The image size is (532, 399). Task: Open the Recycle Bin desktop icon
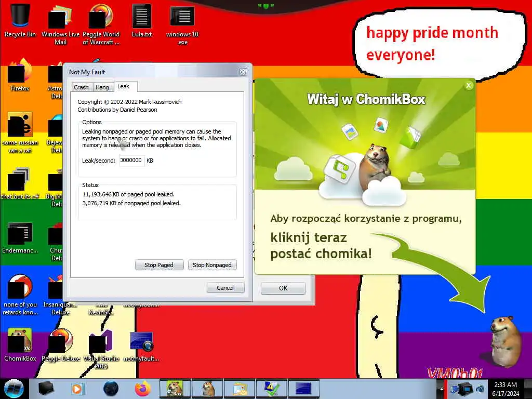(x=20, y=20)
